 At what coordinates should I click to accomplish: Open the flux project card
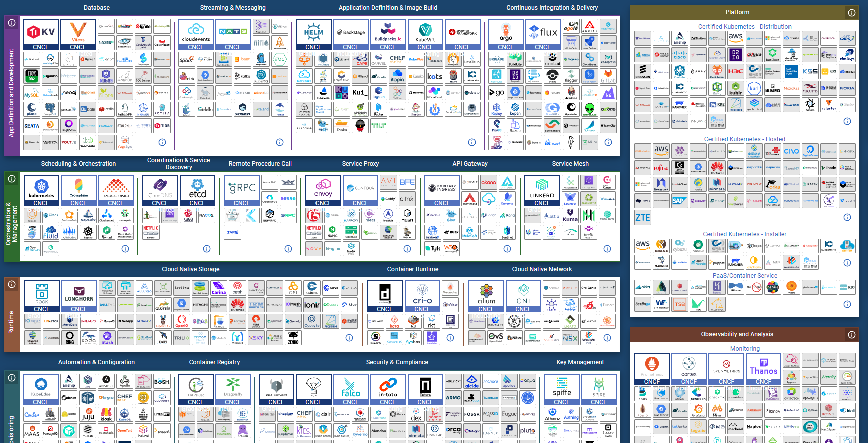[543, 35]
